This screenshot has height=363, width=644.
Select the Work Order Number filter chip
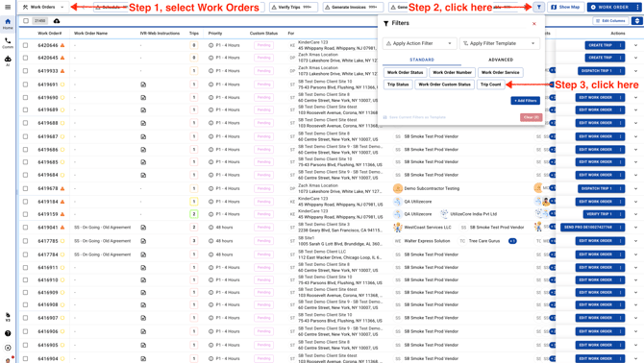click(x=452, y=73)
